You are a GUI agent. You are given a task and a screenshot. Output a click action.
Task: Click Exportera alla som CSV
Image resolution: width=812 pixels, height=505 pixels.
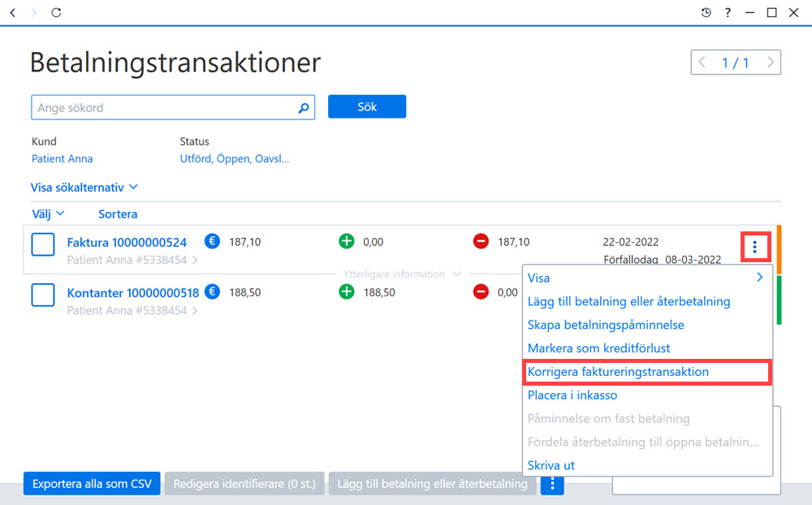click(92, 484)
